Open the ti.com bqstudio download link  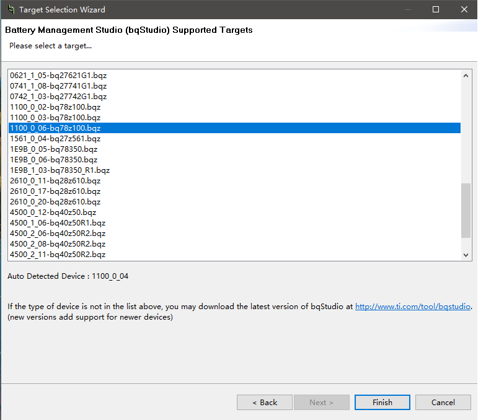point(413,306)
